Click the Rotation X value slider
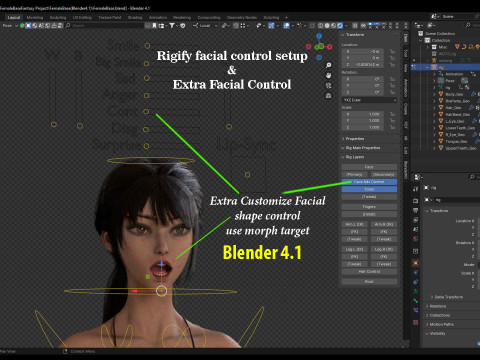The width and height of the screenshot is (480, 360). pos(363,79)
